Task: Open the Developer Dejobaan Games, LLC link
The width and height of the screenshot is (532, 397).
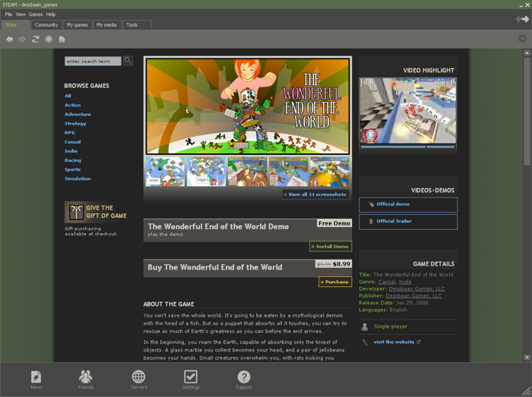Action: pyautogui.click(x=416, y=288)
